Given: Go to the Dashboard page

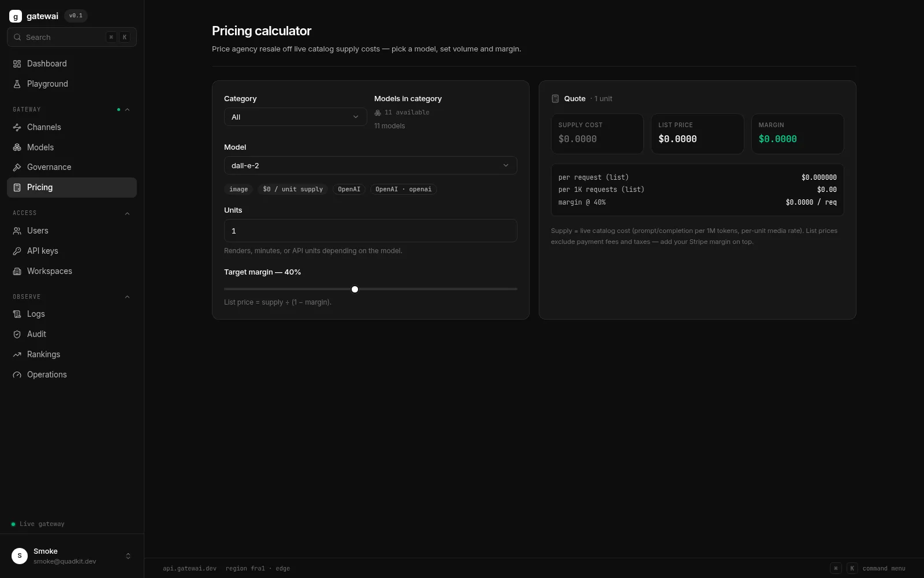Looking at the screenshot, I should 72,64.
